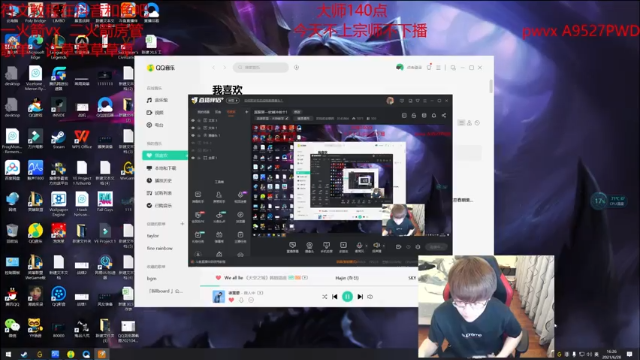
Task: Click the QQ Music search field
Action: 261,67
